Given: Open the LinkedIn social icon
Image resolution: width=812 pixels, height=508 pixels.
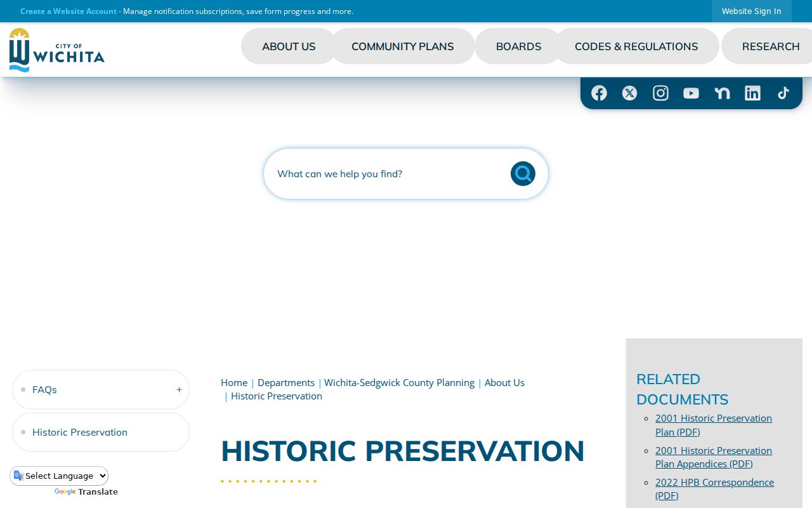Looking at the screenshot, I should tap(752, 93).
